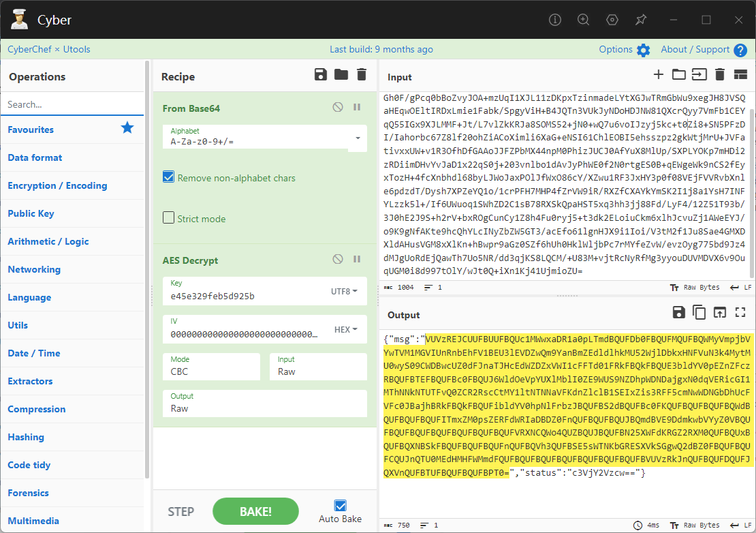
Task: Click the clock icon showing bake time
Action: tap(638, 526)
